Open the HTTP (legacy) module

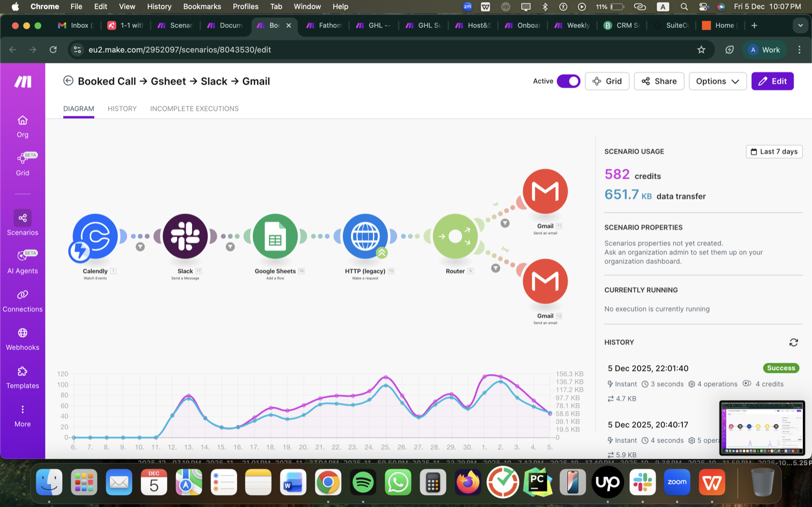[365, 236]
